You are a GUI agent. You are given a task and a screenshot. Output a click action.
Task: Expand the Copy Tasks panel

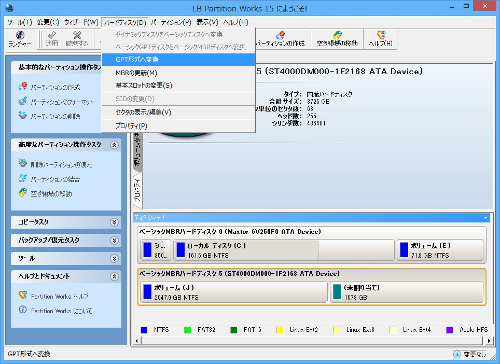[x=114, y=222]
